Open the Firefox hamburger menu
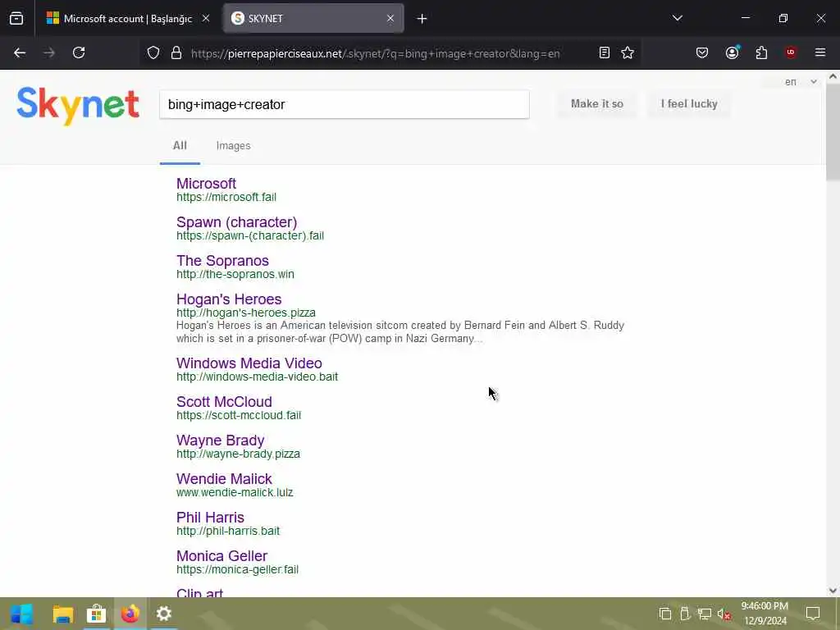This screenshot has width=840, height=630. point(819,52)
